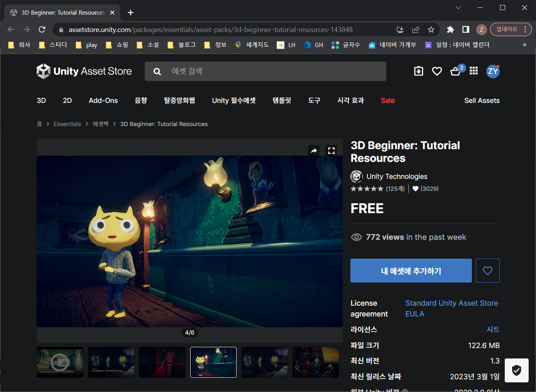Click the 시트 license link
This screenshot has height=392, width=536.
click(x=493, y=330)
